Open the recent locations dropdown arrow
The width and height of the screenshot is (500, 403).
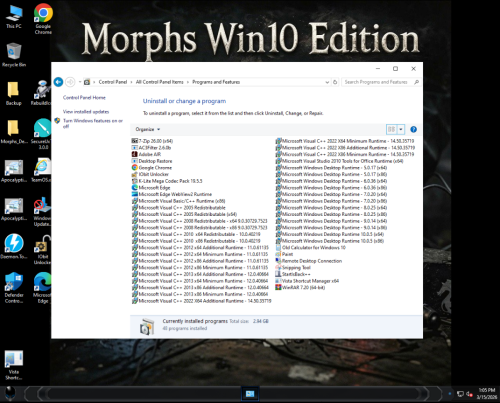(x=80, y=82)
